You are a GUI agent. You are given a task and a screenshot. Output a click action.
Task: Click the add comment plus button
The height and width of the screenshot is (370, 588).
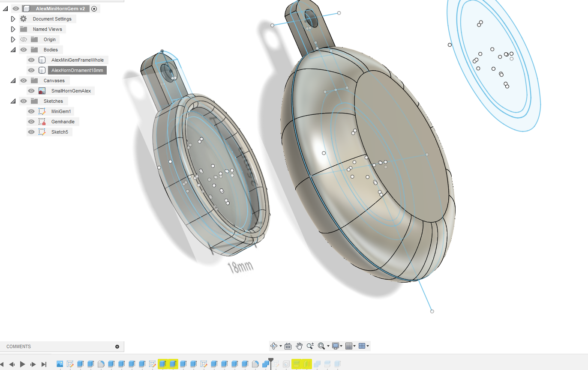pos(117,346)
